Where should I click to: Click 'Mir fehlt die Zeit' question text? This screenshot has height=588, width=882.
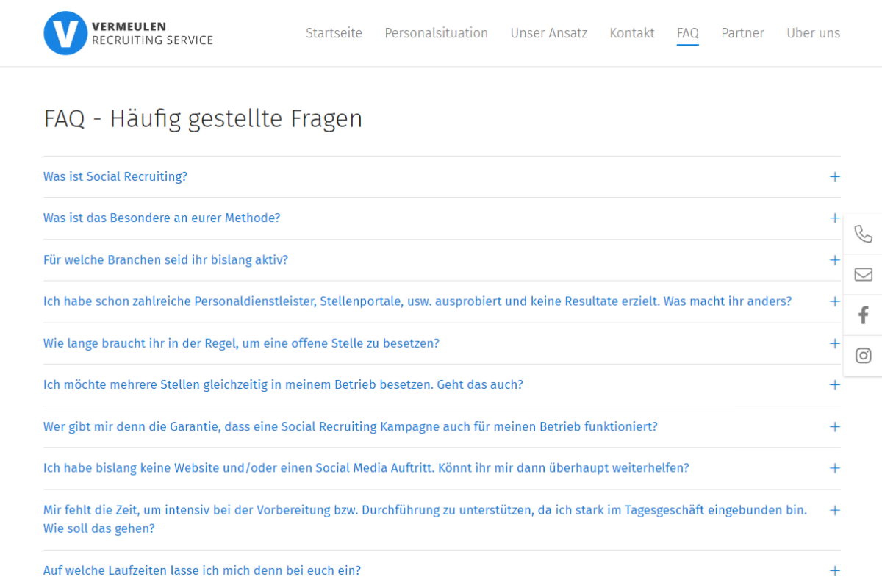pos(424,510)
